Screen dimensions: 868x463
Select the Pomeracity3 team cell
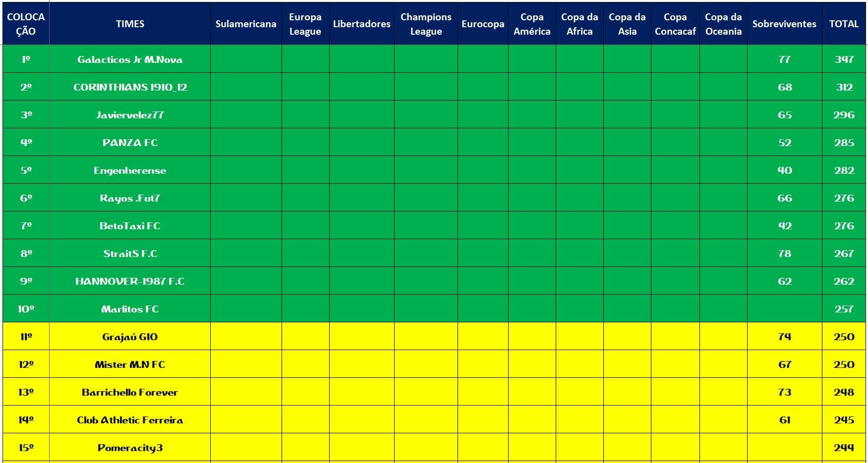130,448
